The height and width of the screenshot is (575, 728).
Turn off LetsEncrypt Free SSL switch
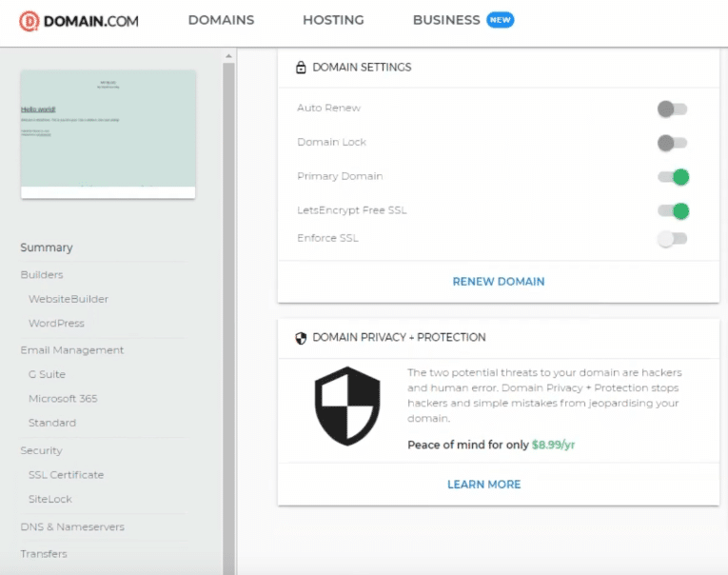pos(673,210)
